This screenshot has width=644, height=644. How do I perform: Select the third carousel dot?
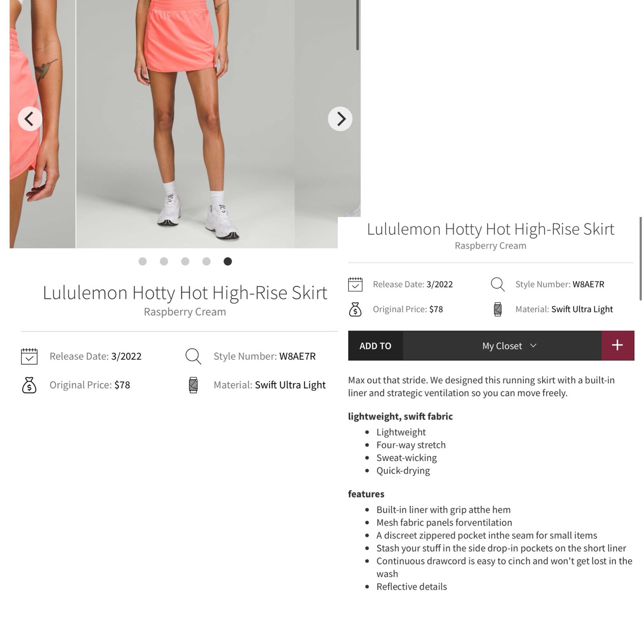coord(185,261)
